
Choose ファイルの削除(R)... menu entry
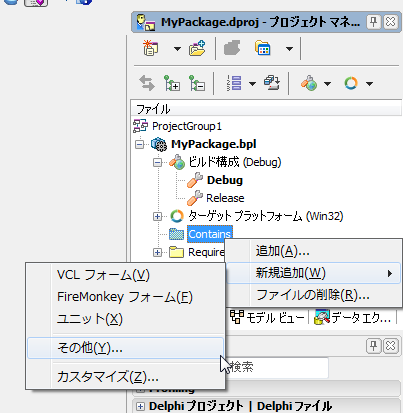(x=313, y=295)
